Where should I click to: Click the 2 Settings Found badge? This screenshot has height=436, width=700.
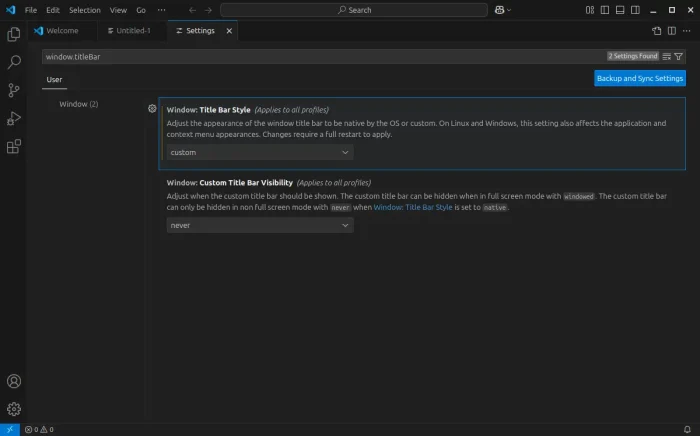633,56
